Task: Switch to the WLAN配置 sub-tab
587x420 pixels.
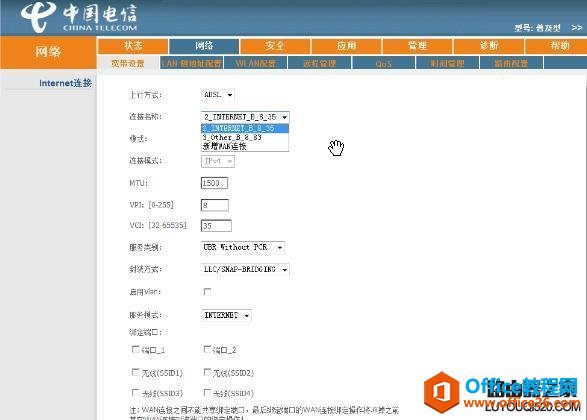Action: [256, 63]
